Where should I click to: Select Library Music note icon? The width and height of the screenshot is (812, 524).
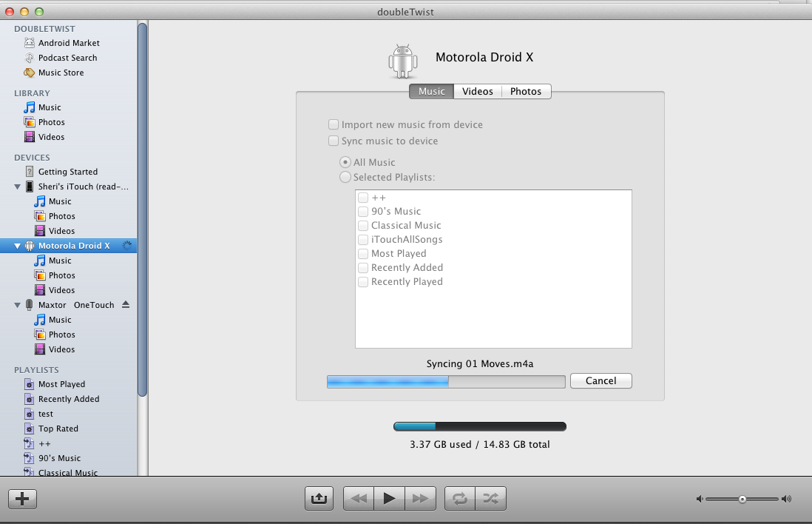[x=30, y=107]
